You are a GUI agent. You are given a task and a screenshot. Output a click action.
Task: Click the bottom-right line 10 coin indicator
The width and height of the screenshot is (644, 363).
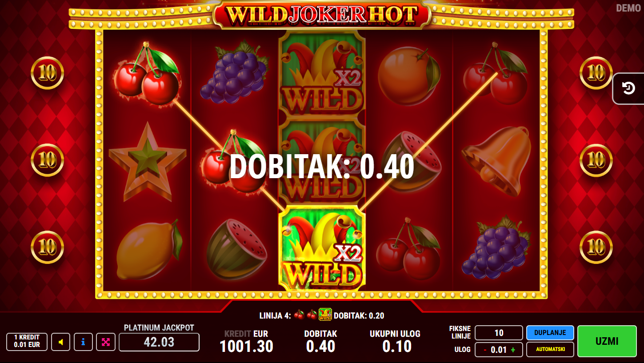point(596,247)
